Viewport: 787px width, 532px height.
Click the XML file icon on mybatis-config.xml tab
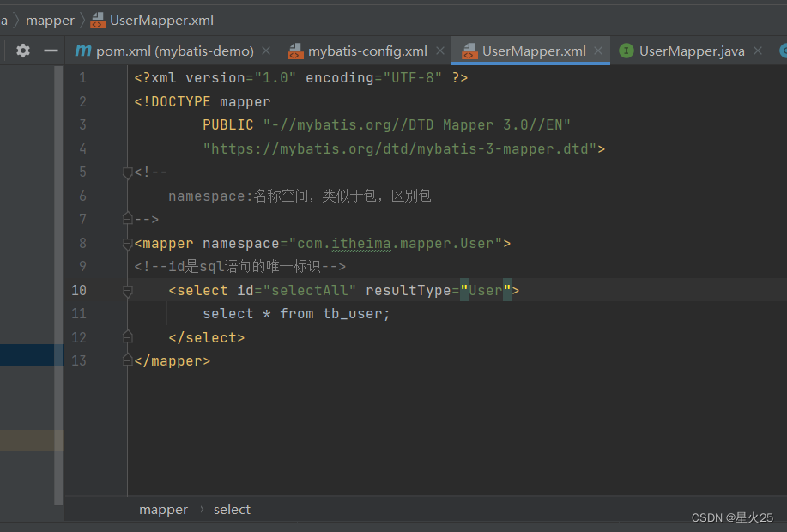click(296, 51)
